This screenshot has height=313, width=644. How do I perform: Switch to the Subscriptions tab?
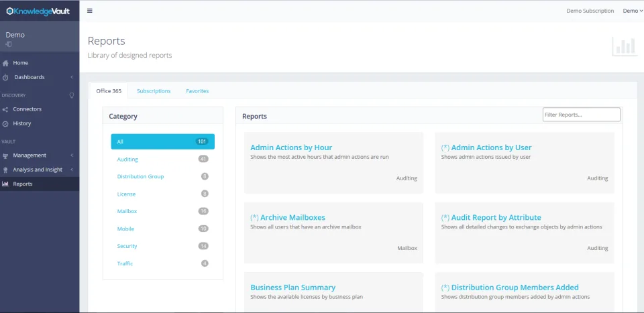point(154,91)
